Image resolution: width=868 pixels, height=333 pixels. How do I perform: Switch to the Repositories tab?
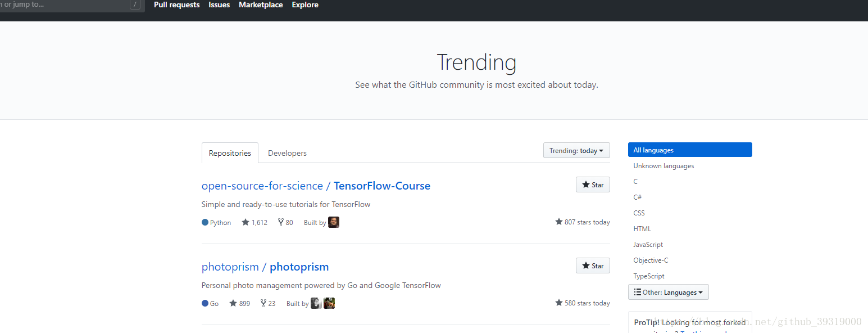coord(230,153)
